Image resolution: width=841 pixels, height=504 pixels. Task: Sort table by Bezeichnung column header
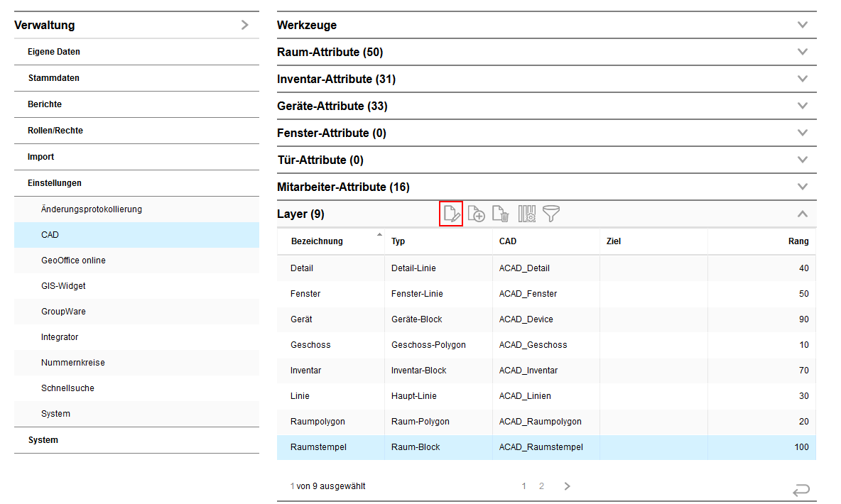(x=317, y=241)
